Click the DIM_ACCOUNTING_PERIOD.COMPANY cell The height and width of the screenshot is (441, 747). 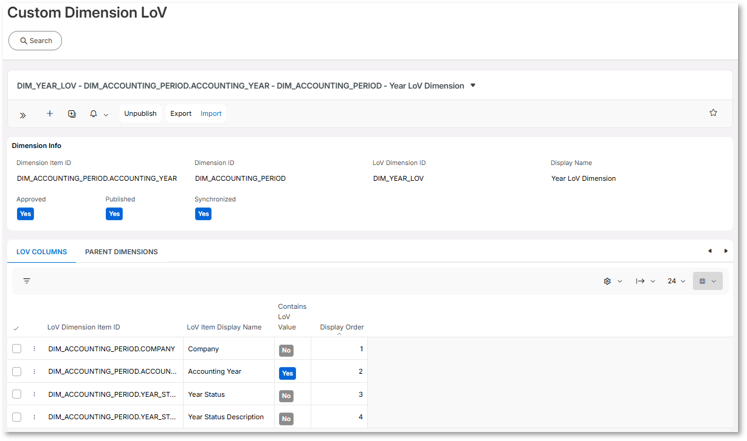click(111, 349)
